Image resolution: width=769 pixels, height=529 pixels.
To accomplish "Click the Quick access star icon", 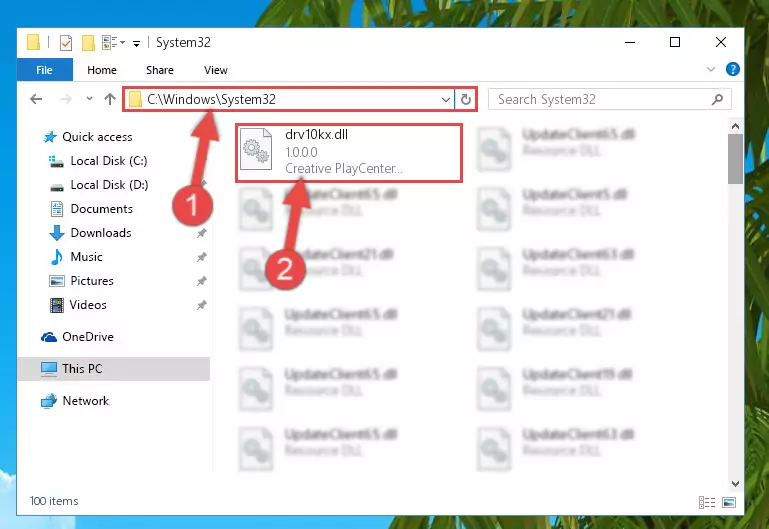I will (x=50, y=137).
